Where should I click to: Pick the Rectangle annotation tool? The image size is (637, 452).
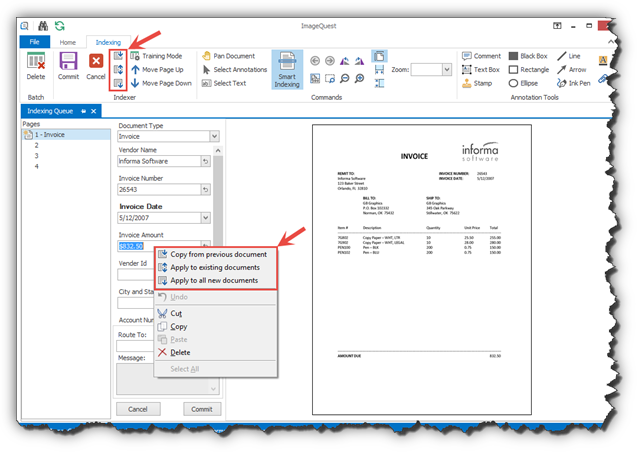[x=529, y=69]
